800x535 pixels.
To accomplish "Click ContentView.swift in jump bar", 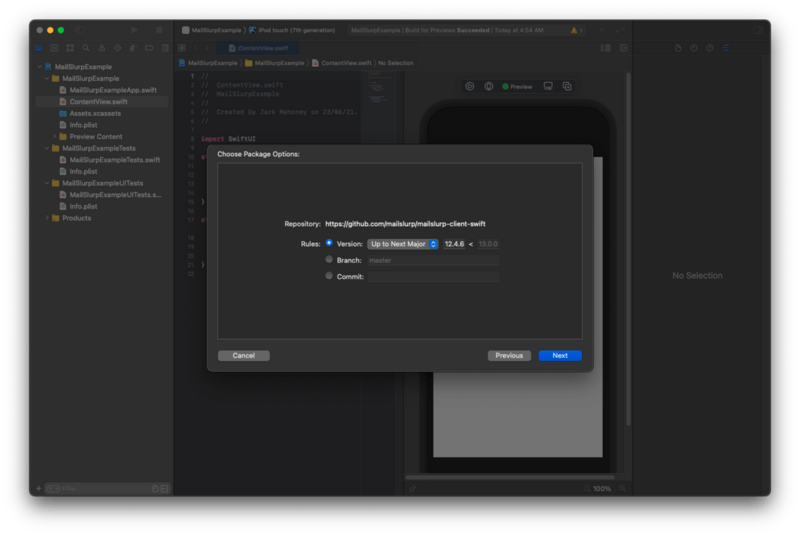I will coord(342,63).
